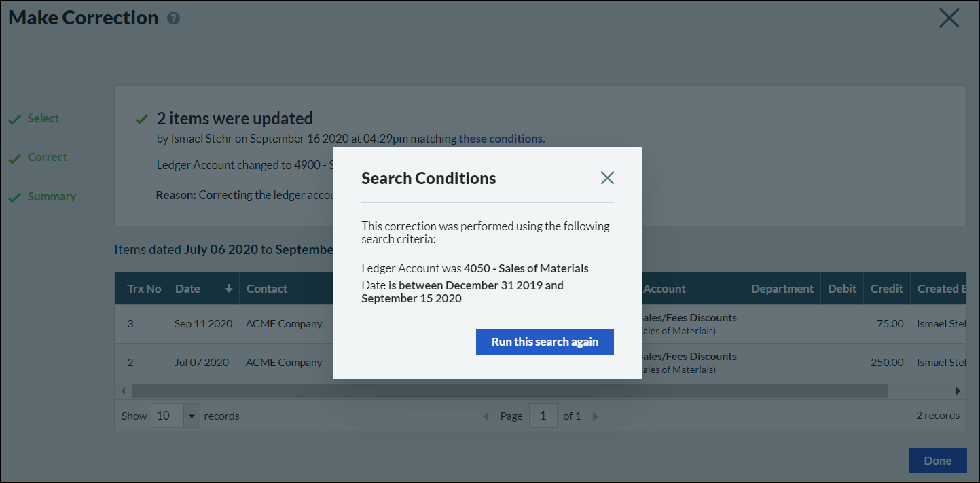Go to the Select step

coord(43,118)
